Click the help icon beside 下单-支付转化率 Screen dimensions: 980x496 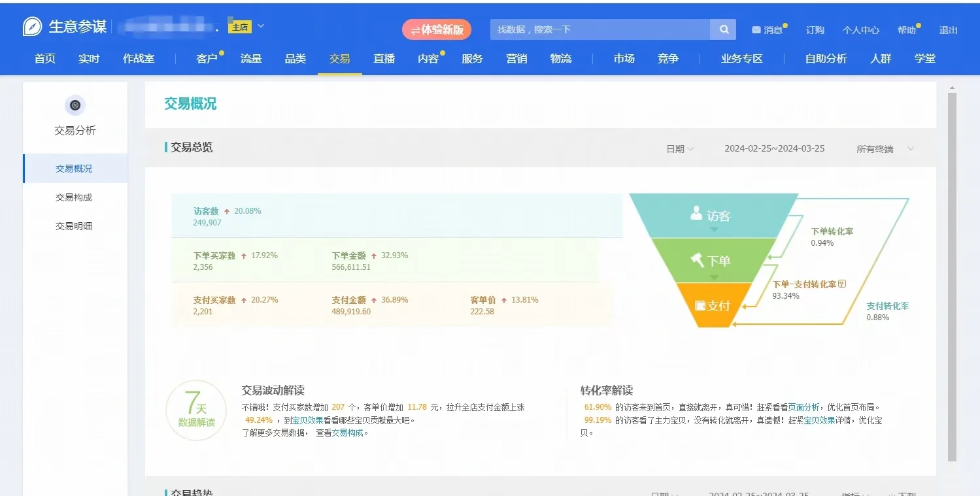[x=841, y=284]
